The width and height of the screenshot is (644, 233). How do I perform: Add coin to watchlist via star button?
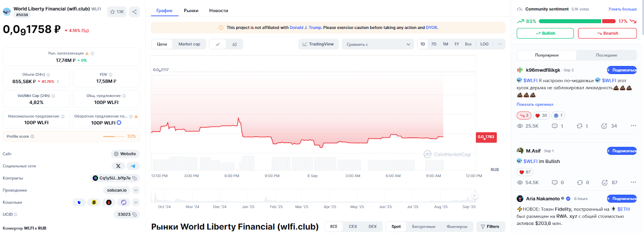click(x=117, y=12)
